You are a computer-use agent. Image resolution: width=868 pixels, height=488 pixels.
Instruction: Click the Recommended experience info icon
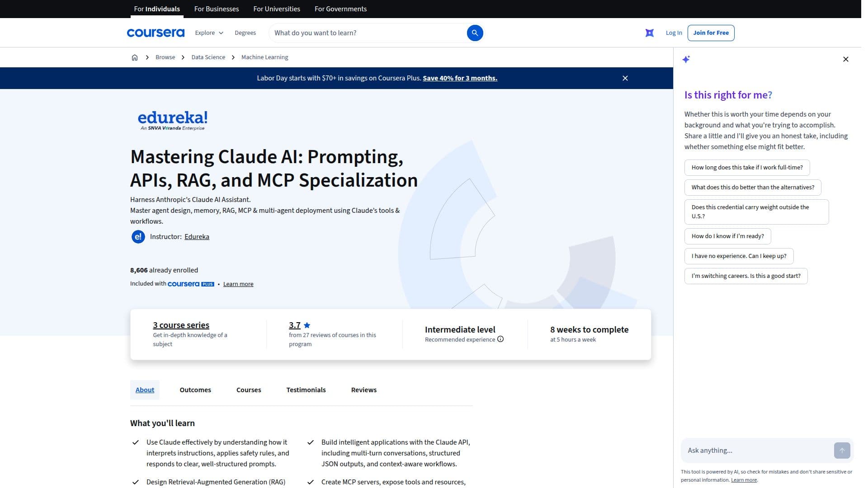(500, 339)
